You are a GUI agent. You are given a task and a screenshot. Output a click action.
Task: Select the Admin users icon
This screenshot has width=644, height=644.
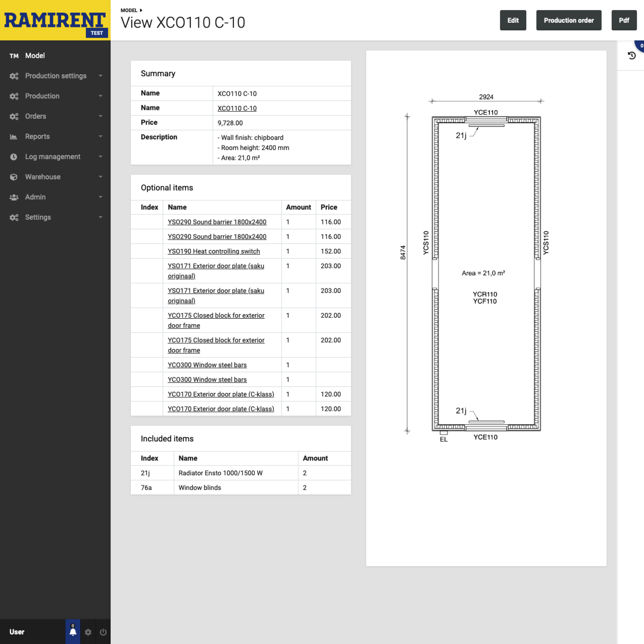(x=14, y=197)
